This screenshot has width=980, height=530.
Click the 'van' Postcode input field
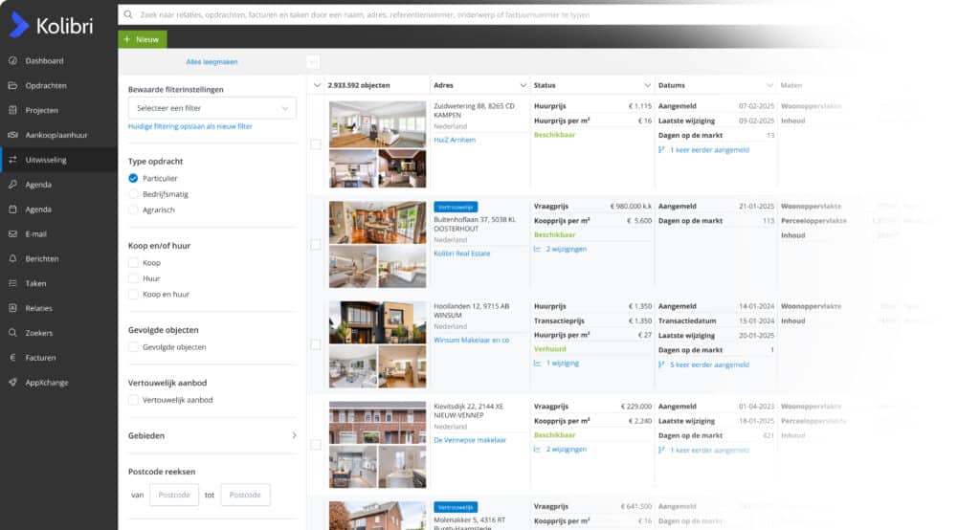174,495
